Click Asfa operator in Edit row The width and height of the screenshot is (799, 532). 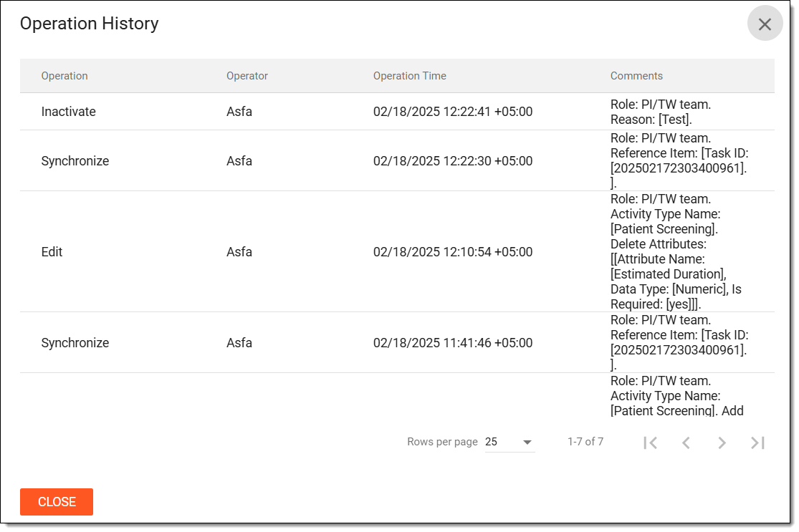coord(239,252)
